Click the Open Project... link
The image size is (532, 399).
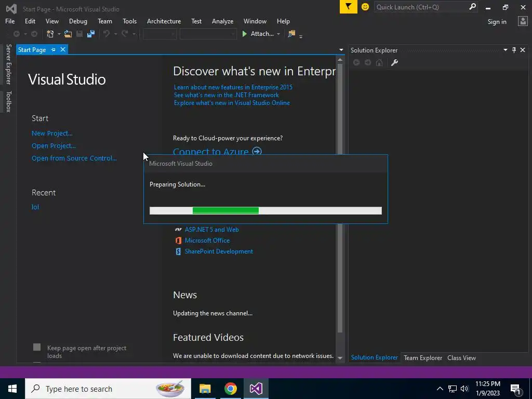tap(54, 146)
